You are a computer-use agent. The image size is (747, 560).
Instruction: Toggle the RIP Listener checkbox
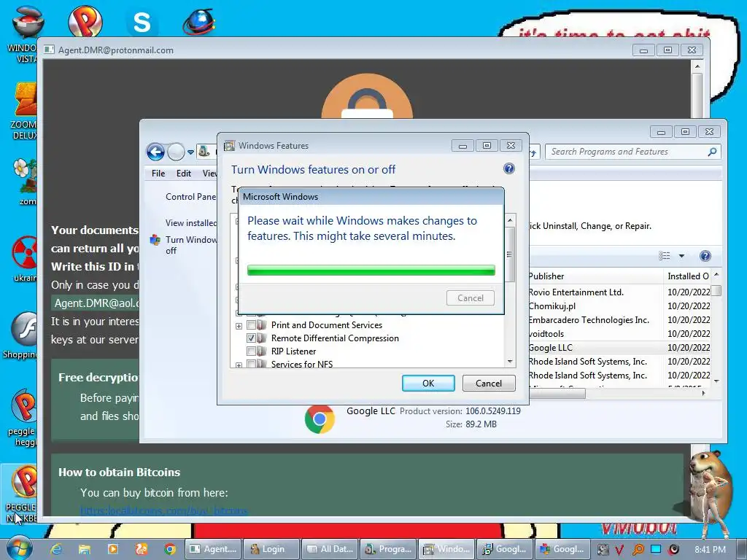point(251,351)
